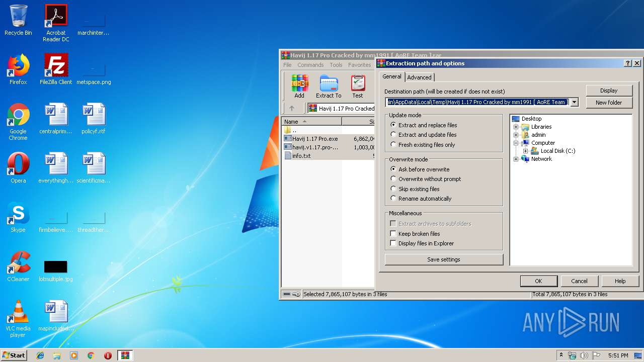Expand the Libraries tree node
Viewport: 644px width, 362px height.
pos(516,127)
